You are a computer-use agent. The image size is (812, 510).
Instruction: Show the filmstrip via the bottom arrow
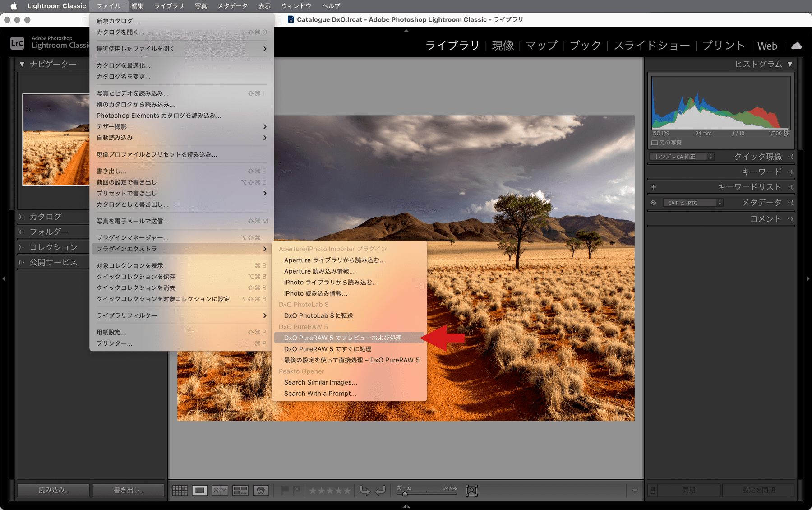406,506
